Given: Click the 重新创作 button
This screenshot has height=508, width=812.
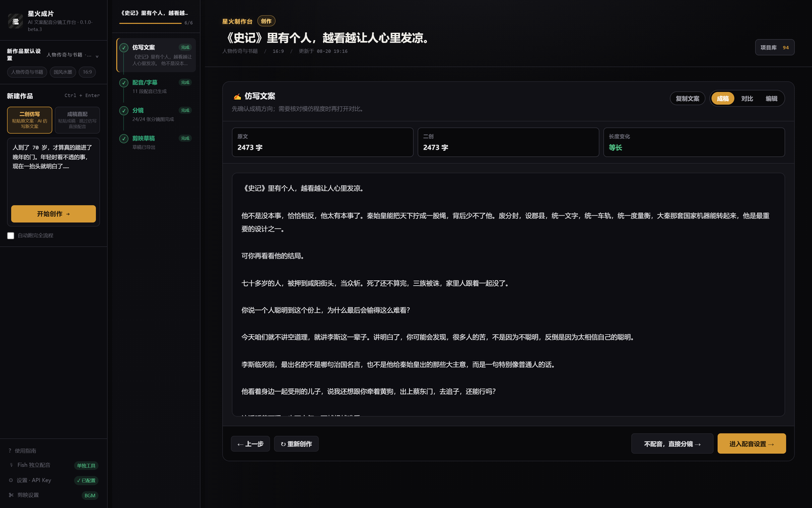Looking at the screenshot, I should click(x=296, y=444).
